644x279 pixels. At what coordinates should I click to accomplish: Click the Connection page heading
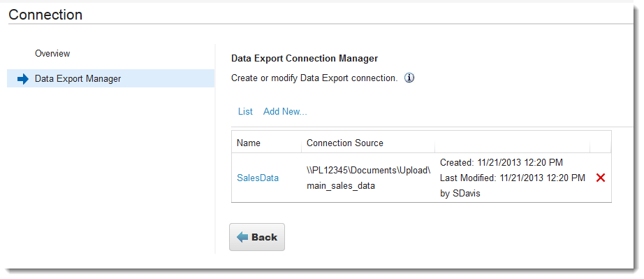(x=45, y=15)
